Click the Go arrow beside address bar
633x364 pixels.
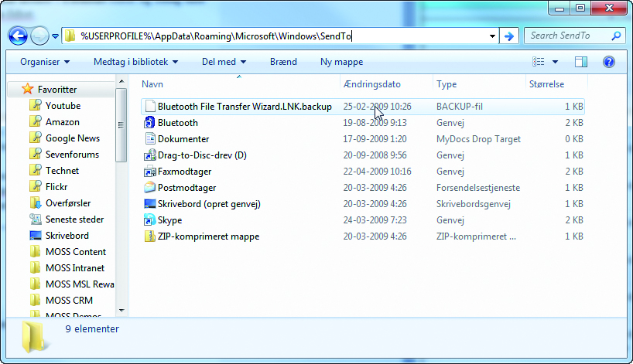pyautogui.click(x=509, y=36)
